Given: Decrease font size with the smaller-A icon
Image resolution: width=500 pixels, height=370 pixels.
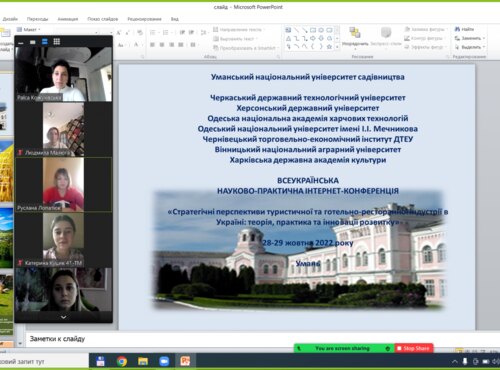Looking at the screenshot, I should click(127, 33).
